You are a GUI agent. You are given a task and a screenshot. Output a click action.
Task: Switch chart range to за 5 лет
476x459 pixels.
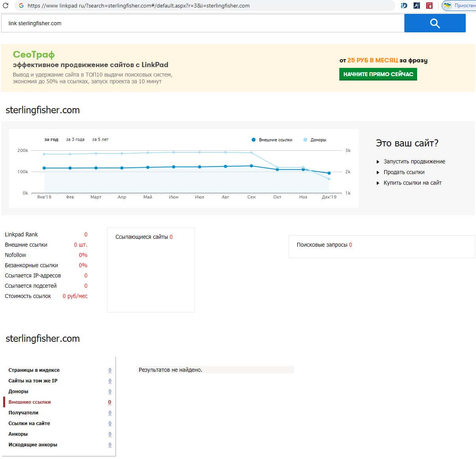tap(100, 139)
